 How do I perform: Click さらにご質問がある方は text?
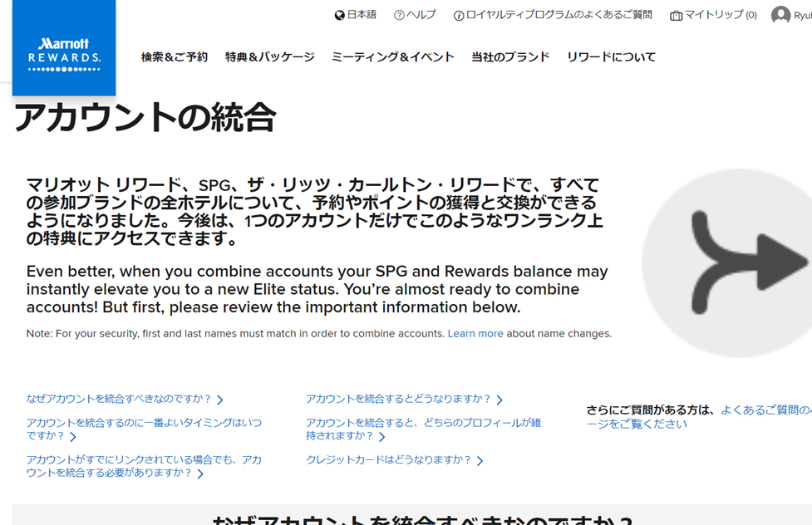[x=651, y=410]
